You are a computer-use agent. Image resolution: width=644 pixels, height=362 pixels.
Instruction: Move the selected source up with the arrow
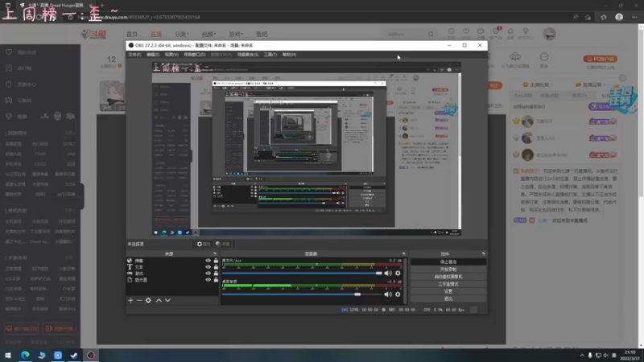coord(159,300)
